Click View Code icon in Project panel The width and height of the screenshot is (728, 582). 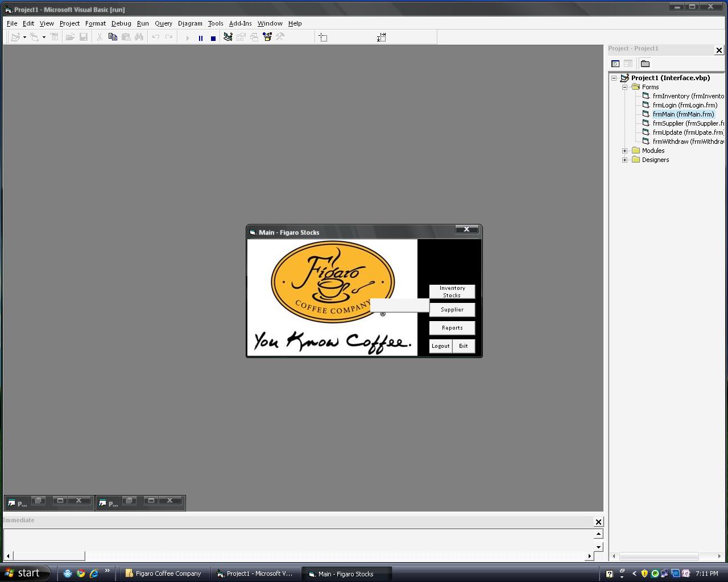(x=615, y=64)
